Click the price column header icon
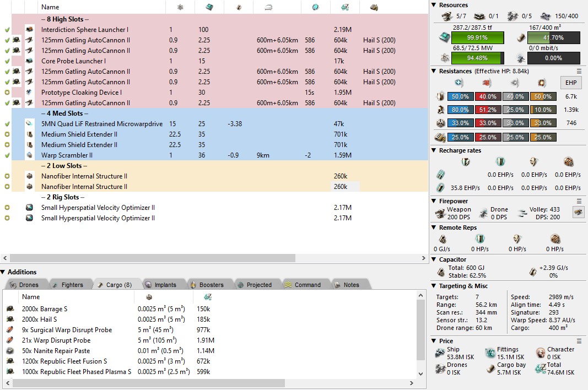 click(344, 7)
